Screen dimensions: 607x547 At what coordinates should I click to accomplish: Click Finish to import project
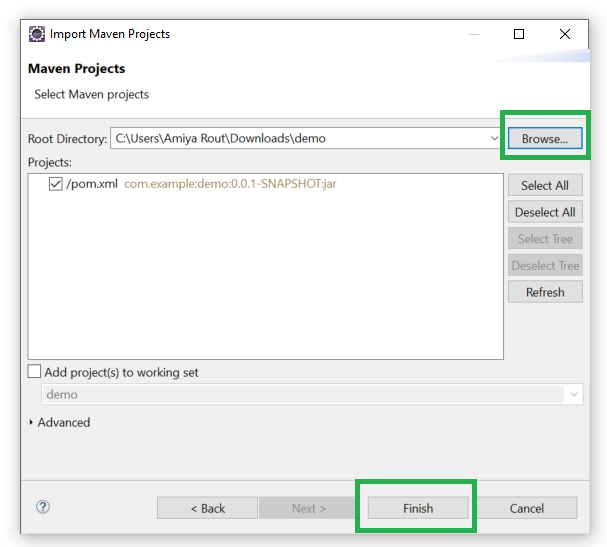pyautogui.click(x=418, y=508)
